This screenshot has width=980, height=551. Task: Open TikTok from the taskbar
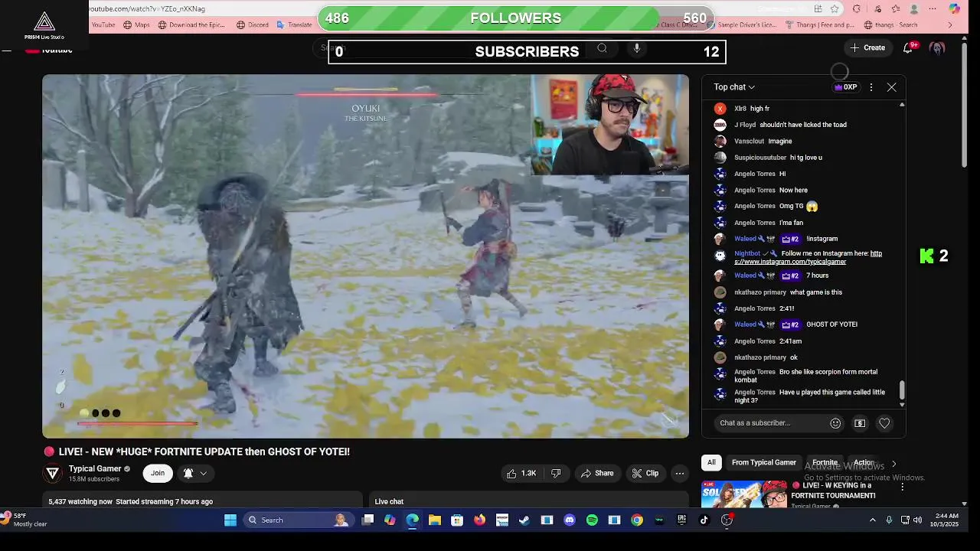(704, 520)
